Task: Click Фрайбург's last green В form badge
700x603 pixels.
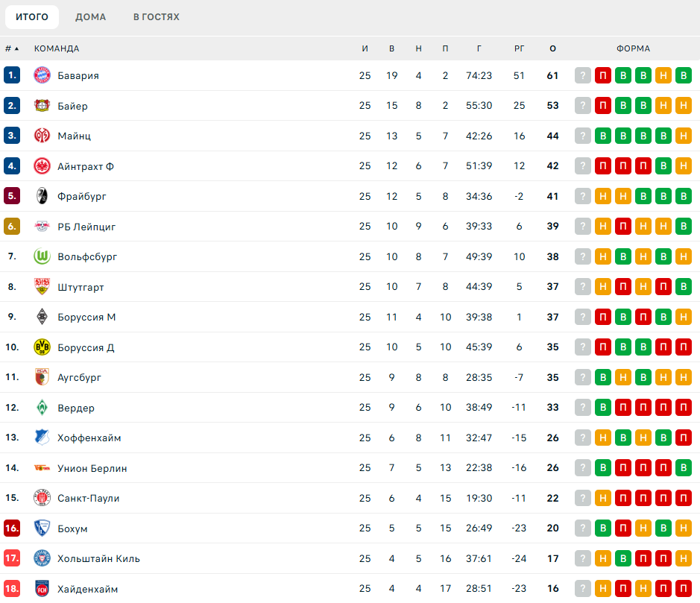Action: pyautogui.click(x=684, y=196)
